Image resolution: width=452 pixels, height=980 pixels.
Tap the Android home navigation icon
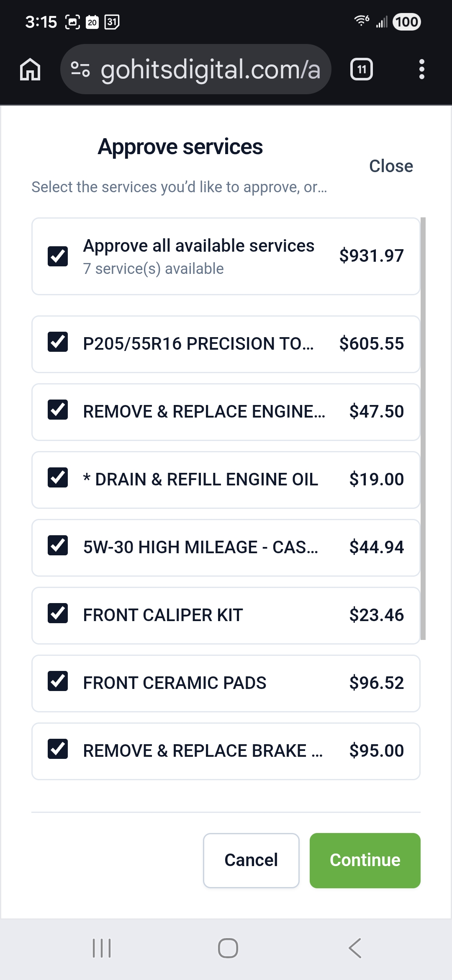[x=228, y=948]
